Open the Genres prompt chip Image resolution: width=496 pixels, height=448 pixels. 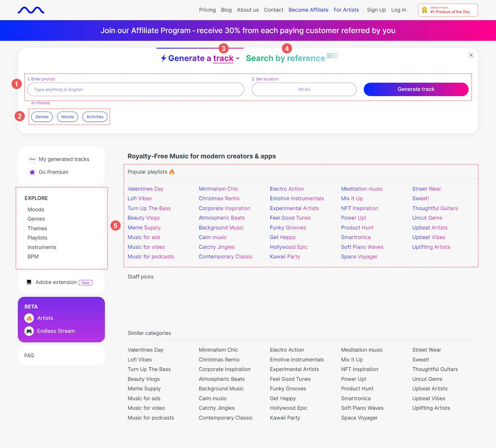[42, 117]
